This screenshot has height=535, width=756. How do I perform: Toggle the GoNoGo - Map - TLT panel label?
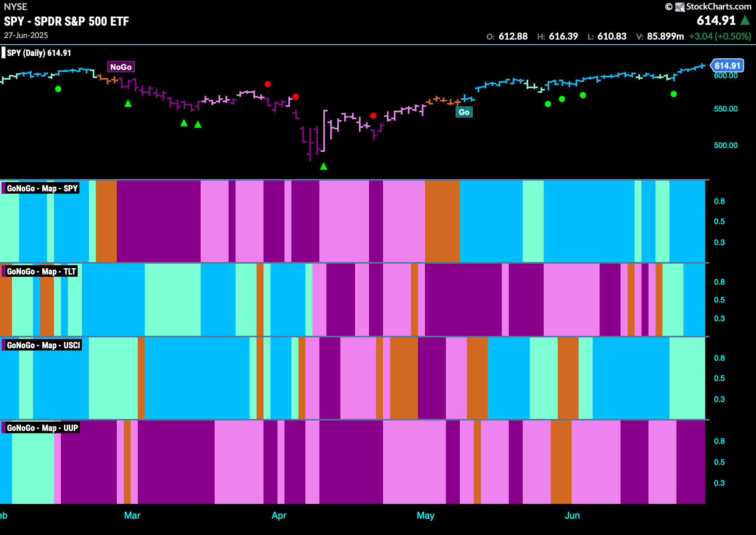coord(40,271)
